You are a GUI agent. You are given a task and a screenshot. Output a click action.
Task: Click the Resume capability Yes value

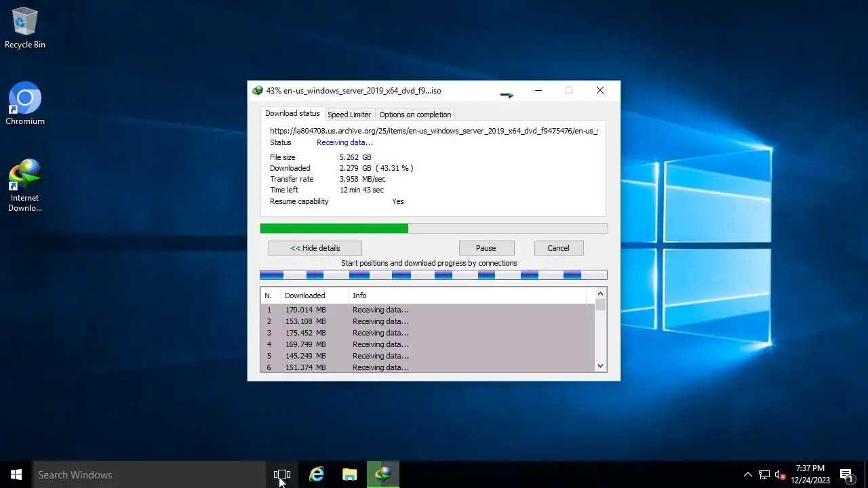coord(398,201)
